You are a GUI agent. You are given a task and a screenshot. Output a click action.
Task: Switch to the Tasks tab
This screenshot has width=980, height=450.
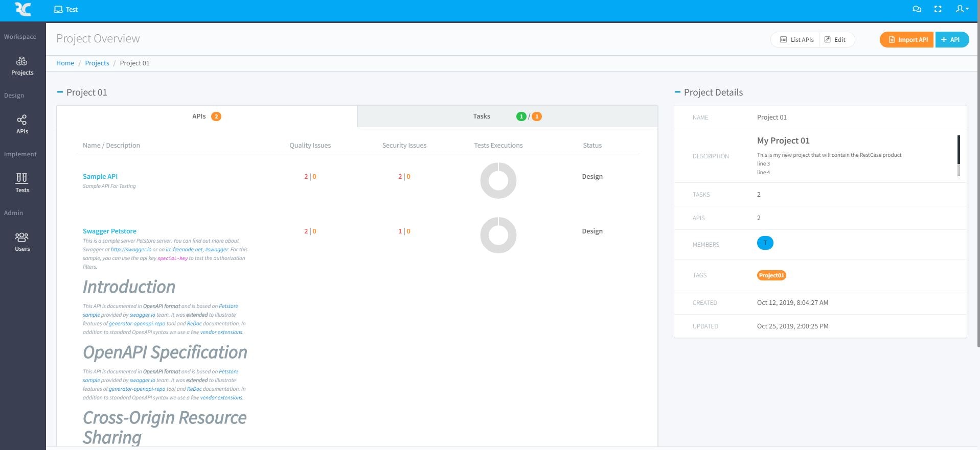tap(507, 116)
